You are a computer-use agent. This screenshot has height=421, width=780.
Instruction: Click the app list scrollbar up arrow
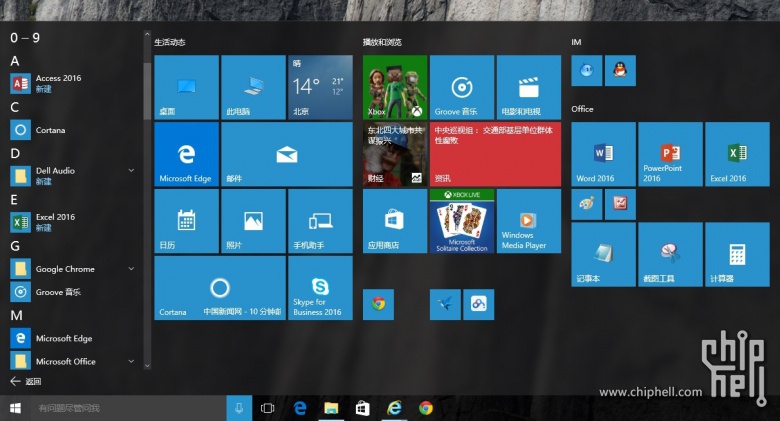147,34
